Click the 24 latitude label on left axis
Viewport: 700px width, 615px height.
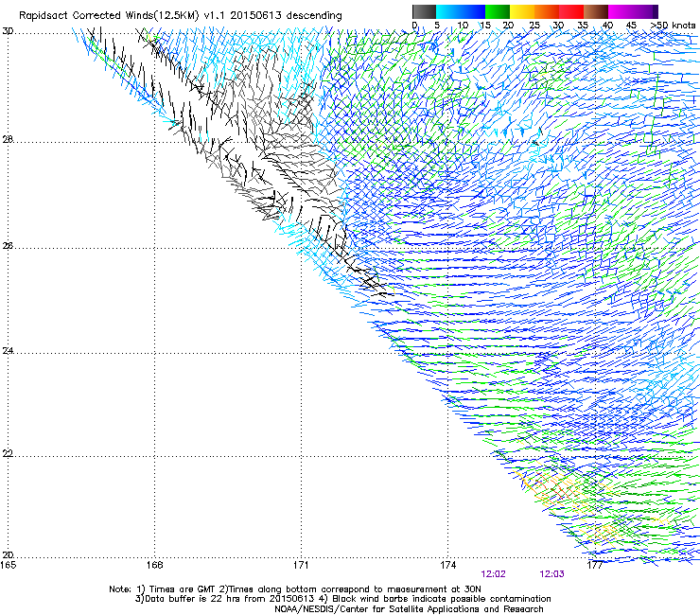click(8, 351)
